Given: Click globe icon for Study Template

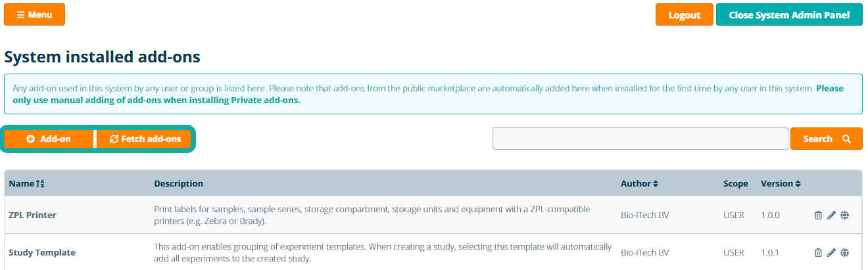Looking at the screenshot, I should click(x=844, y=253).
